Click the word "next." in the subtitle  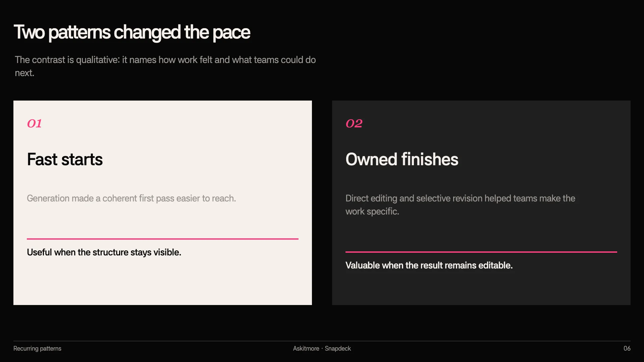tap(24, 73)
